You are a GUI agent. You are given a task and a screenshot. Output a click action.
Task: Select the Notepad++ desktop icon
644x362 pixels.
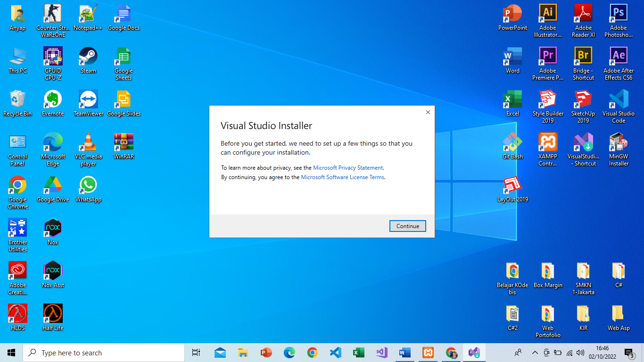pyautogui.click(x=88, y=18)
